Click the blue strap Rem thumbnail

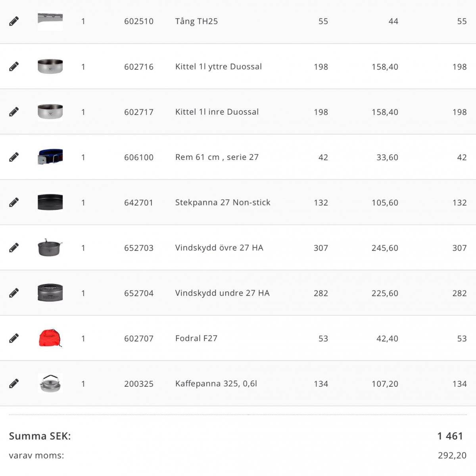(50, 157)
